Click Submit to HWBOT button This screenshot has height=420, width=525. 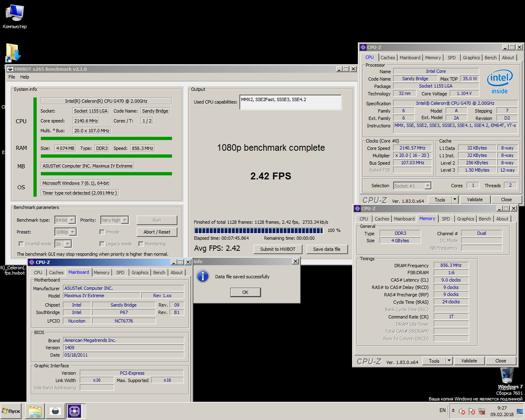coord(278,249)
